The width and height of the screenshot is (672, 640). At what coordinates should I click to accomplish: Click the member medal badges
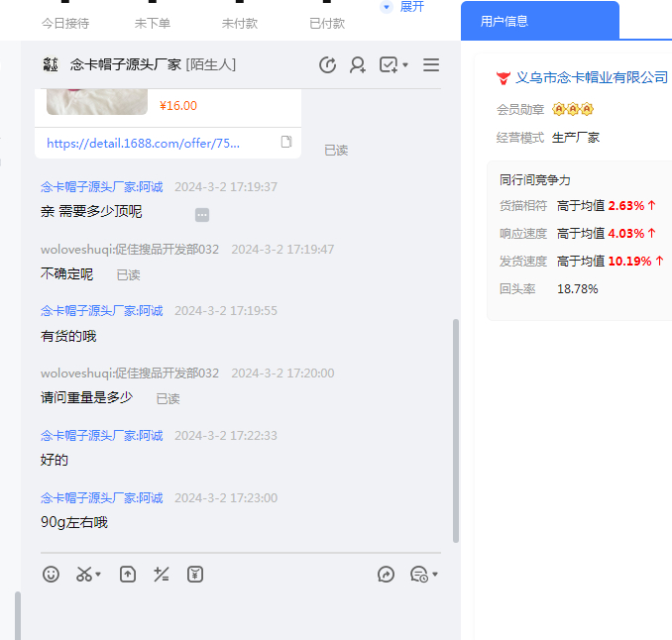(573, 110)
